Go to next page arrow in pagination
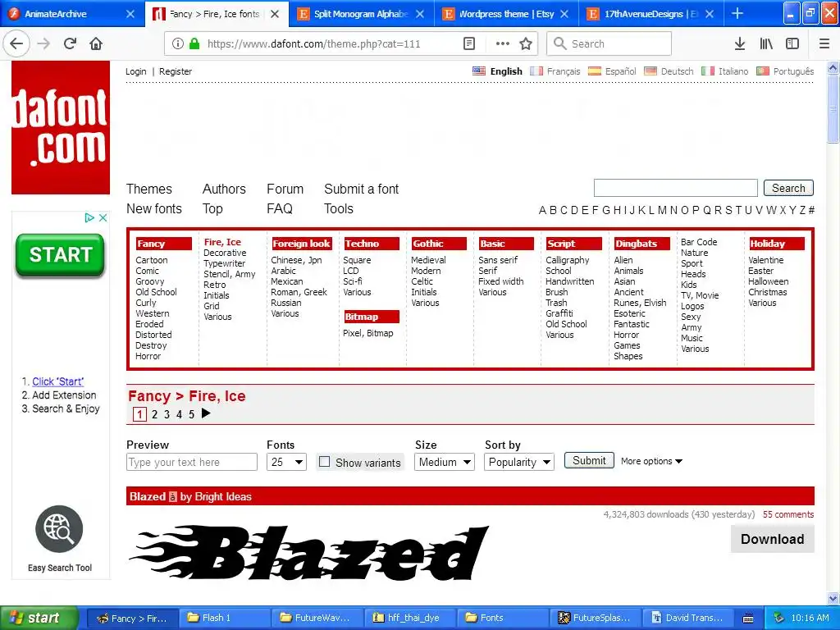Viewport: 840px width, 630px height. [x=206, y=413]
